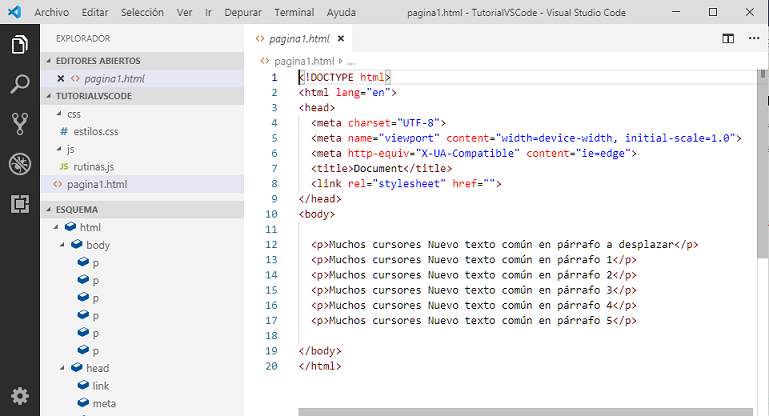Select pagina1.html in the project file tree
Viewport: 769px width, 416px height.
pyautogui.click(x=97, y=184)
